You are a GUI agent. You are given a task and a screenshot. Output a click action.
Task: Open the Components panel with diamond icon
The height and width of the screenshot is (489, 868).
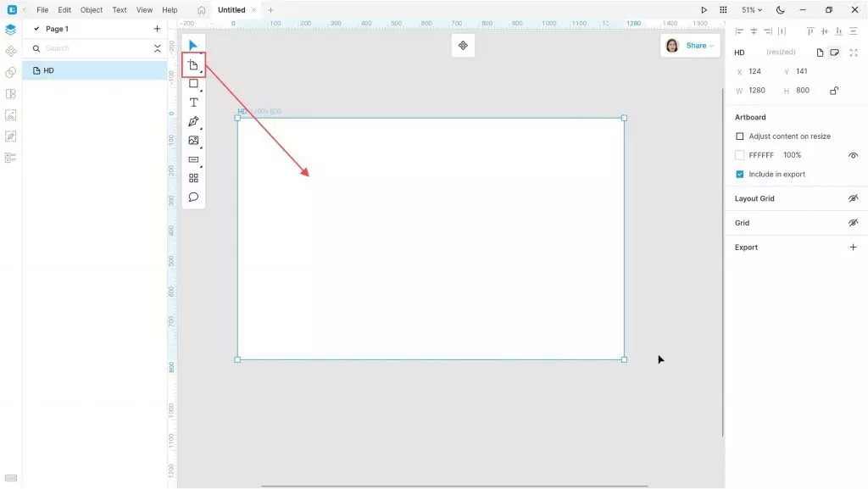tap(10, 52)
